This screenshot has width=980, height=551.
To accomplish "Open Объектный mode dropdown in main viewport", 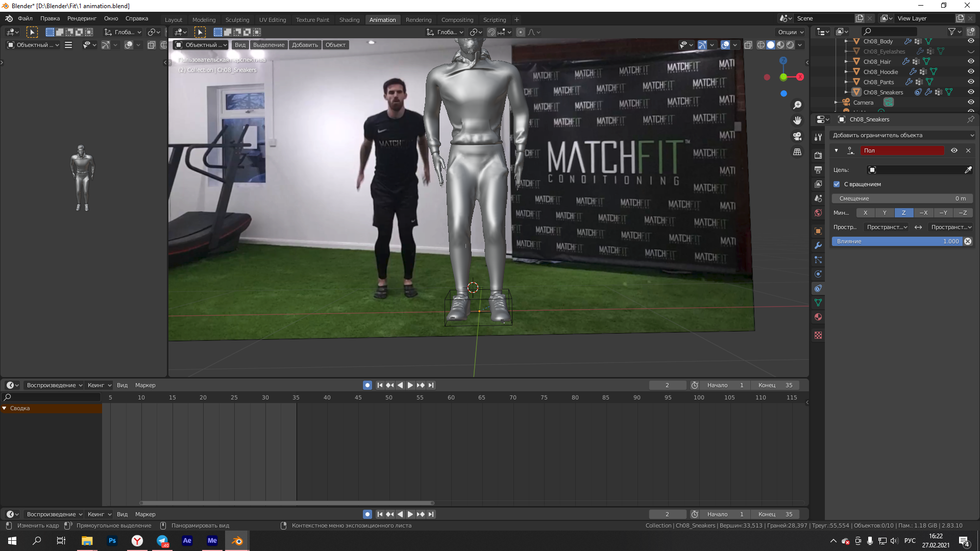I will [x=201, y=45].
